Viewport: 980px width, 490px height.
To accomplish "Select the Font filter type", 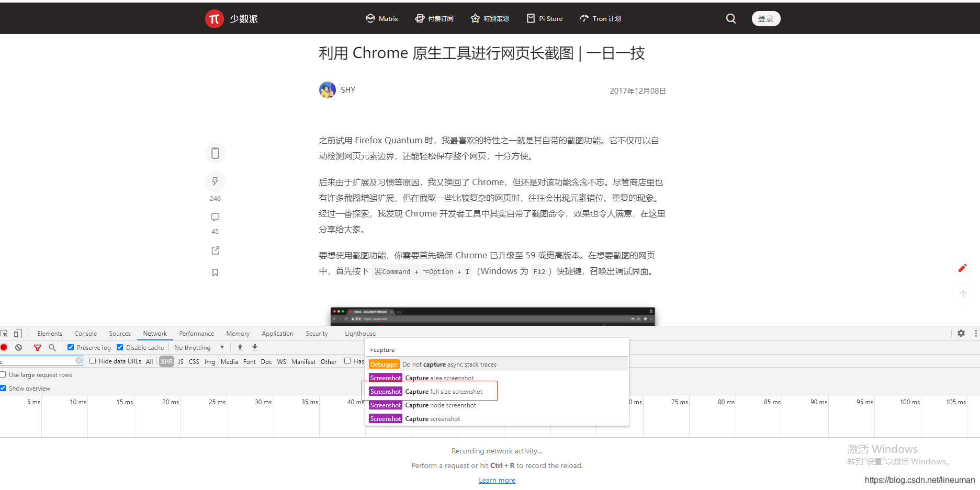I will [250, 361].
